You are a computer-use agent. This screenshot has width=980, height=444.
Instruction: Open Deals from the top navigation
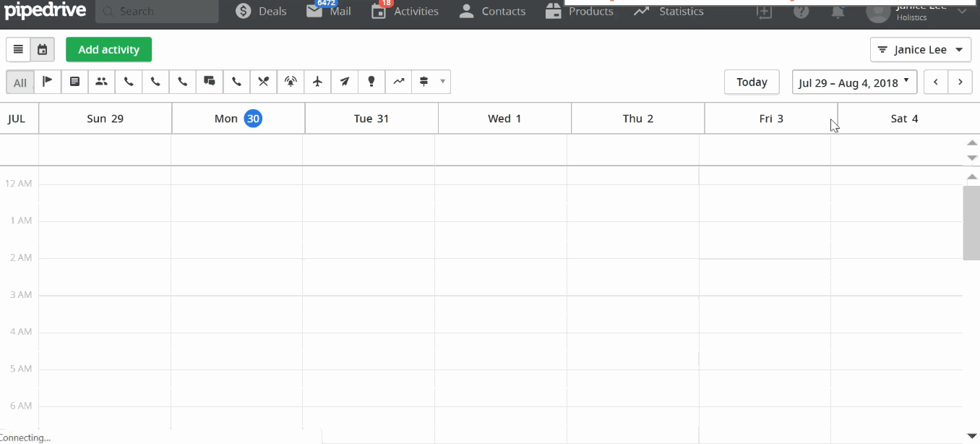pyautogui.click(x=260, y=12)
